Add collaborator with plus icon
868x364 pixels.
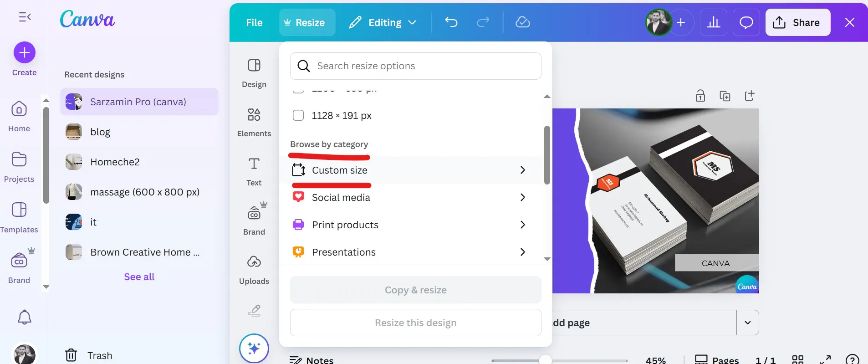pos(681,22)
